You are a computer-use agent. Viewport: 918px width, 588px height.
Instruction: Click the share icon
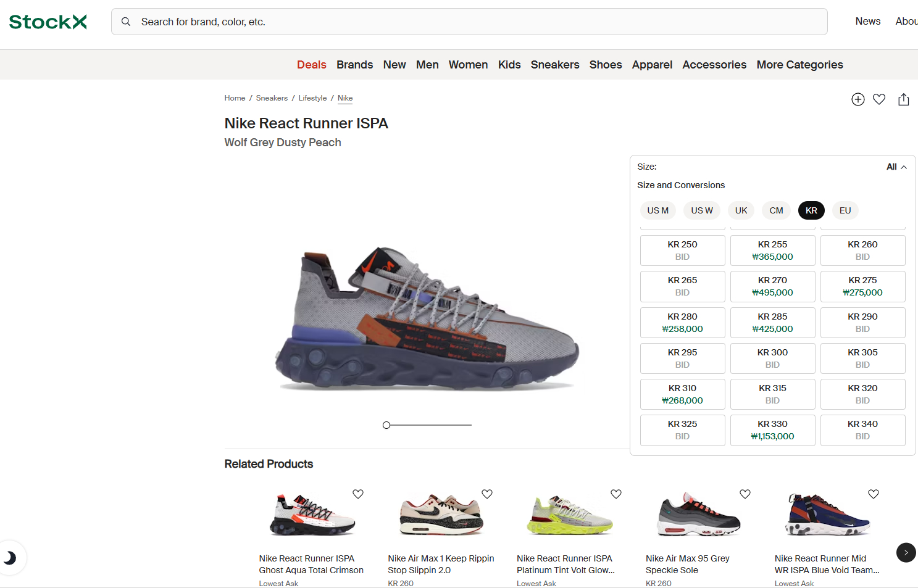[x=903, y=99]
